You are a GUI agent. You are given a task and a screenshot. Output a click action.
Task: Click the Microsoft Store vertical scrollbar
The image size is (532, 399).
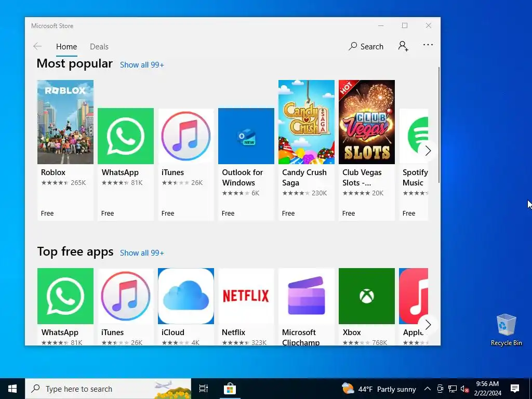438,125
